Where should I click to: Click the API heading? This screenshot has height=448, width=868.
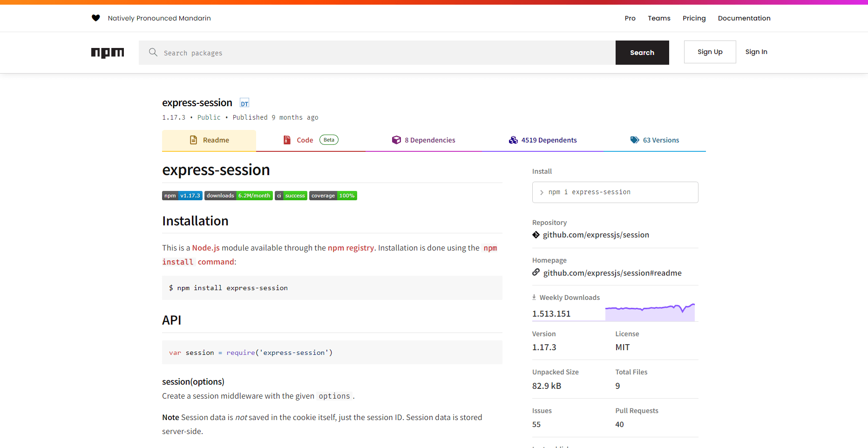click(171, 320)
